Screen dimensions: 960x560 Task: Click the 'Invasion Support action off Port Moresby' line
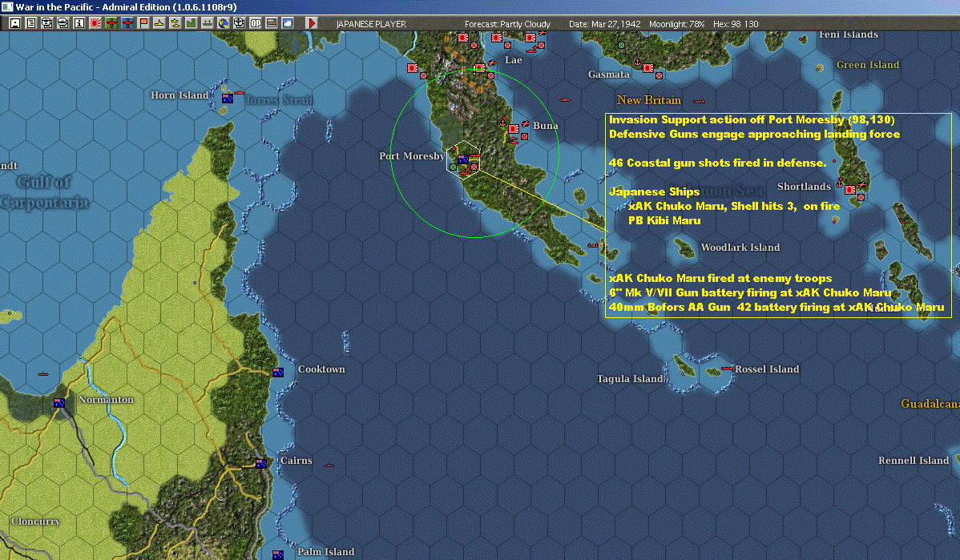tap(751, 120)
